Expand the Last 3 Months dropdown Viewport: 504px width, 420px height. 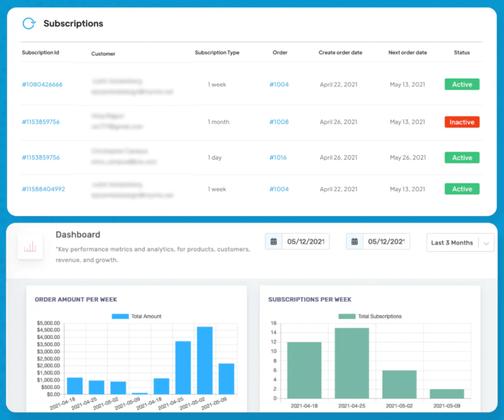coord(486,243)
